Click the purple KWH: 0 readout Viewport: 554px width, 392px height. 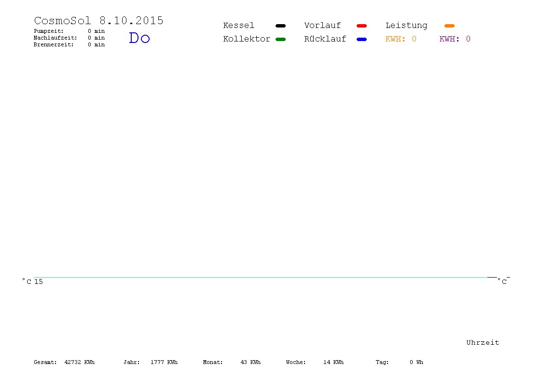click(455, 39)
